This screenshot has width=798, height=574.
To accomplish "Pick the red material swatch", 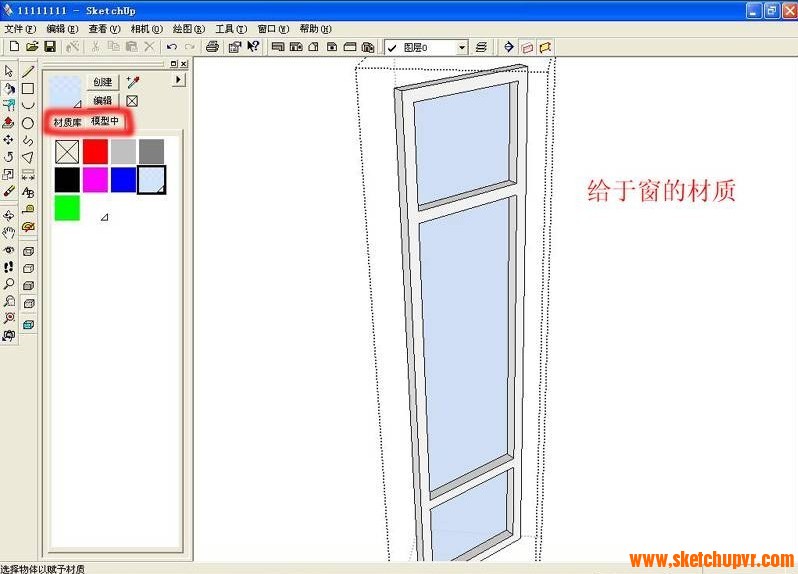I will [x=95, y=151].
